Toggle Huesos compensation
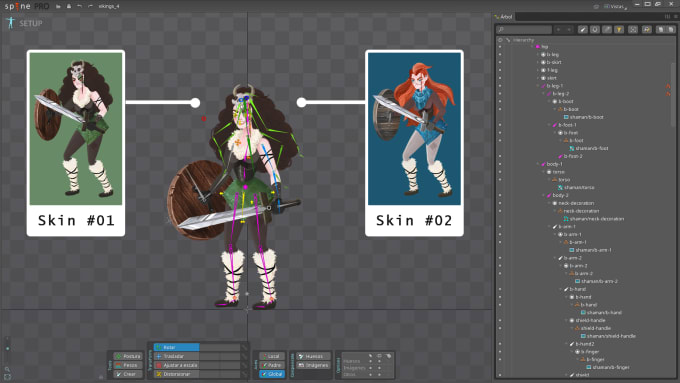 pos(313,356)
